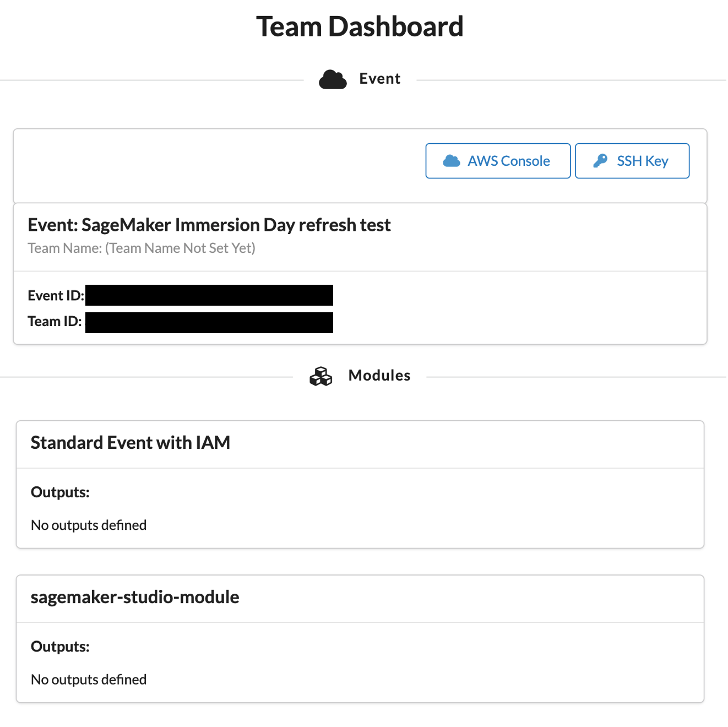Click the Standard Event with IAM module title
Viewport: 728px width, 727px height.
[x=131, y=443]
